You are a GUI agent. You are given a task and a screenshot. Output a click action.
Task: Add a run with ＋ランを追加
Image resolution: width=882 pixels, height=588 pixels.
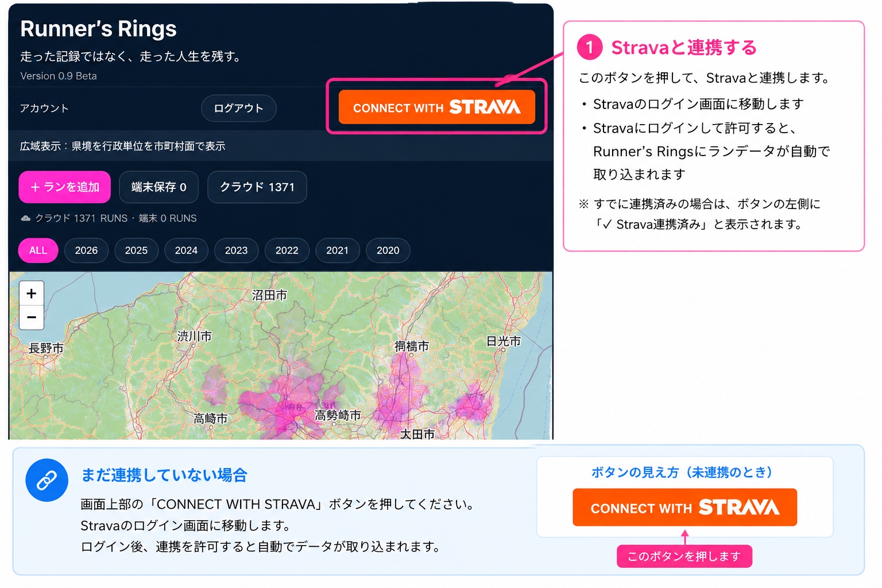point(65,187)
